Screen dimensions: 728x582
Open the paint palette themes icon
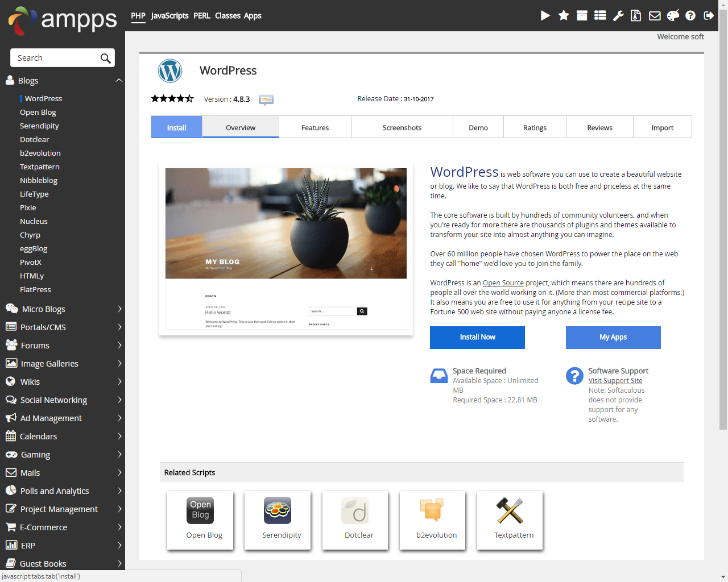click(673, 15)
